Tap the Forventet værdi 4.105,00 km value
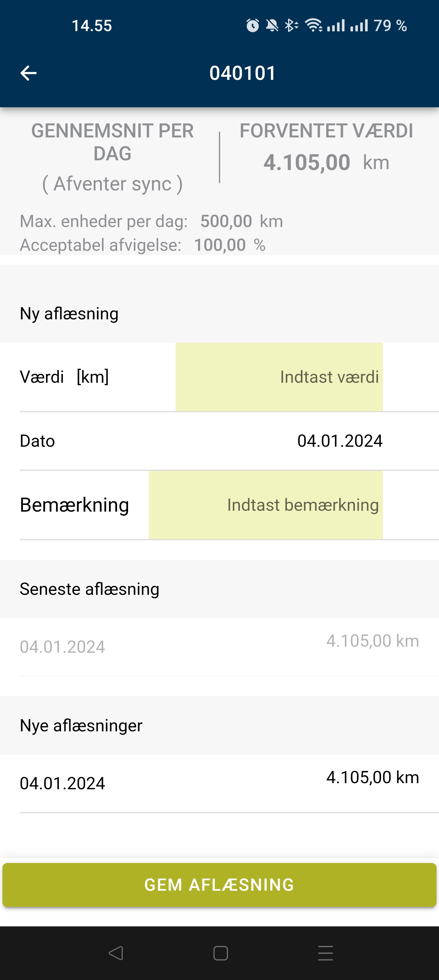 click(326, 162)
